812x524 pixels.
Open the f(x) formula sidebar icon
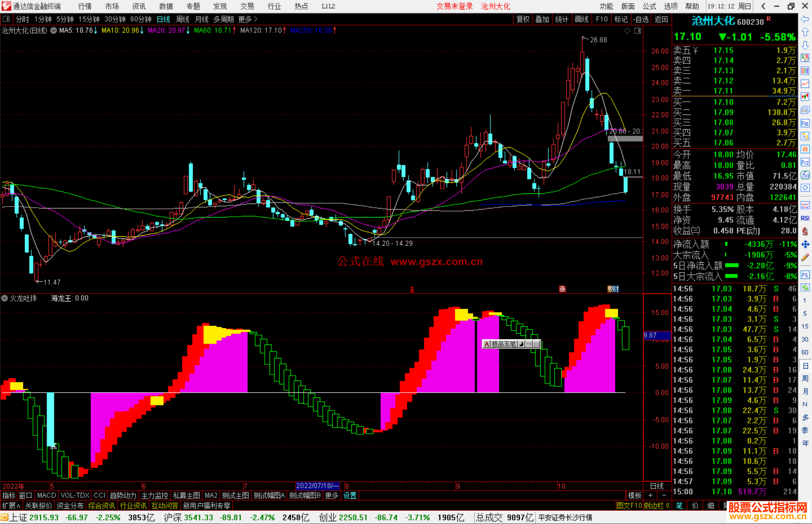click(805, 175)
